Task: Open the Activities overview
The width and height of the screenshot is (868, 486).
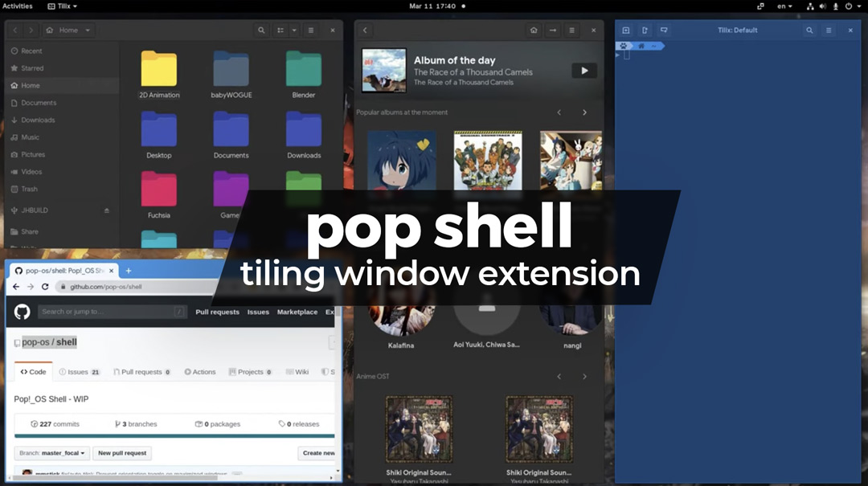Action: [x=17, y=6]
